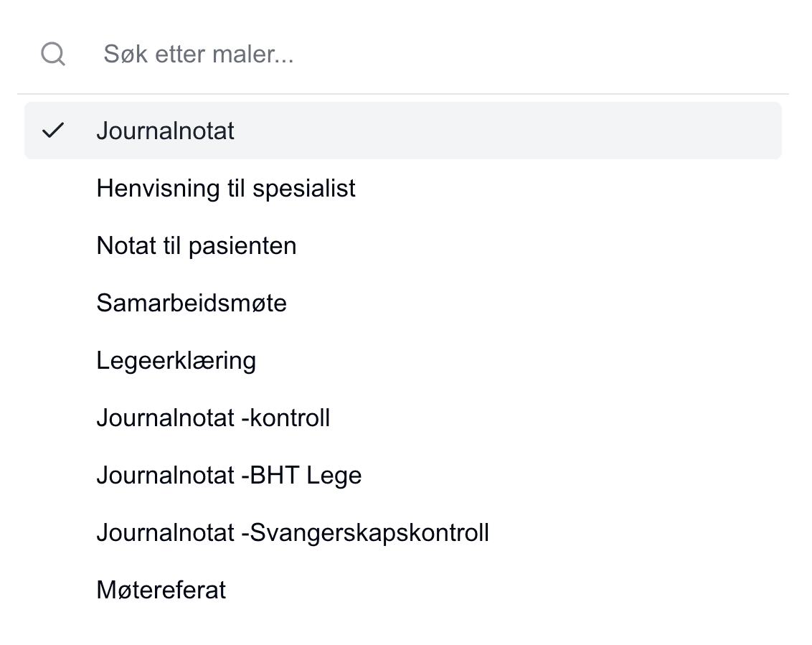The width and height of the screenshot is (812, 645).
Task: Choose the follow-up control journal note
Action: [x=213, y=418]
